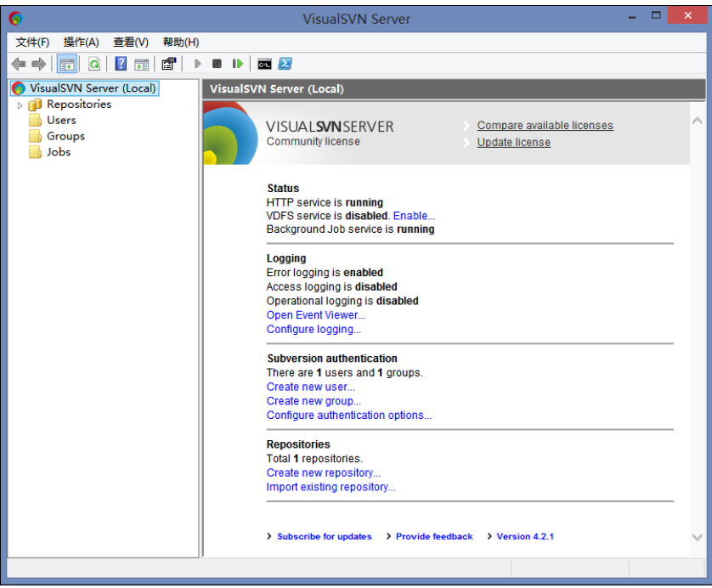Screen dimensions: 712x588
Task: Click Create new group... link
Action: pyautogui.click(x=314, y=401)
